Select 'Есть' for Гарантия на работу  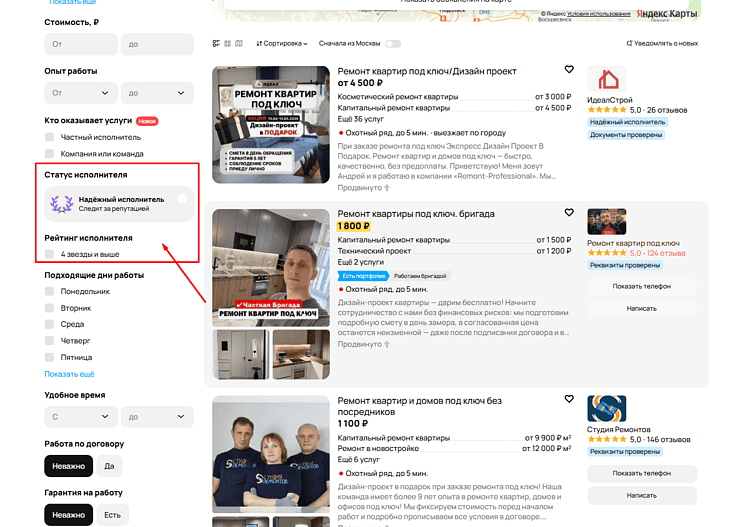tap(113, 515)
